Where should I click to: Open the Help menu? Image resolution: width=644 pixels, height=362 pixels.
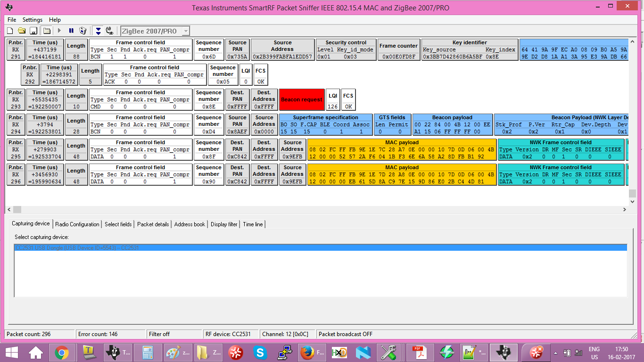[55, 20]
